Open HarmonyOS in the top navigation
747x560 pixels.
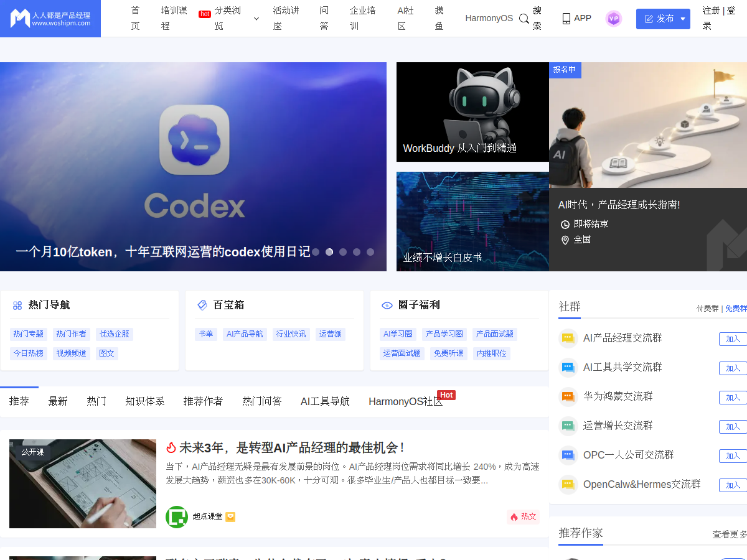tap(489, 18)
